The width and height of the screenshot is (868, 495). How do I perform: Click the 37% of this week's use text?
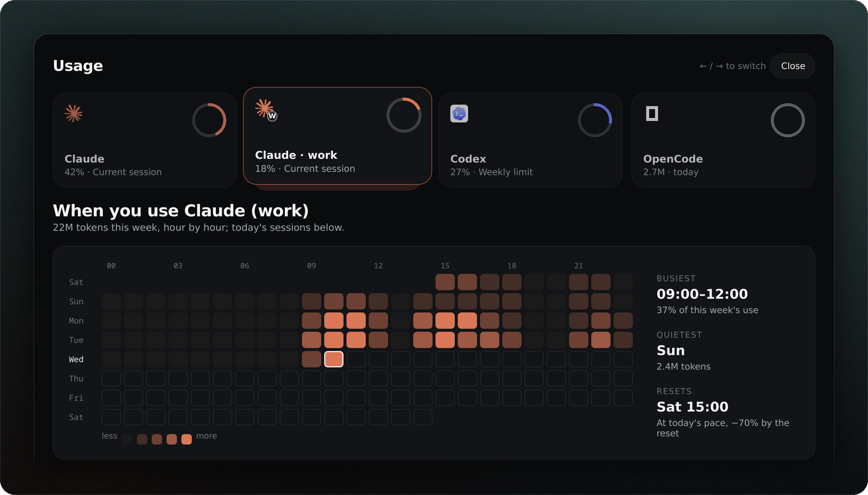coord(707,310)
